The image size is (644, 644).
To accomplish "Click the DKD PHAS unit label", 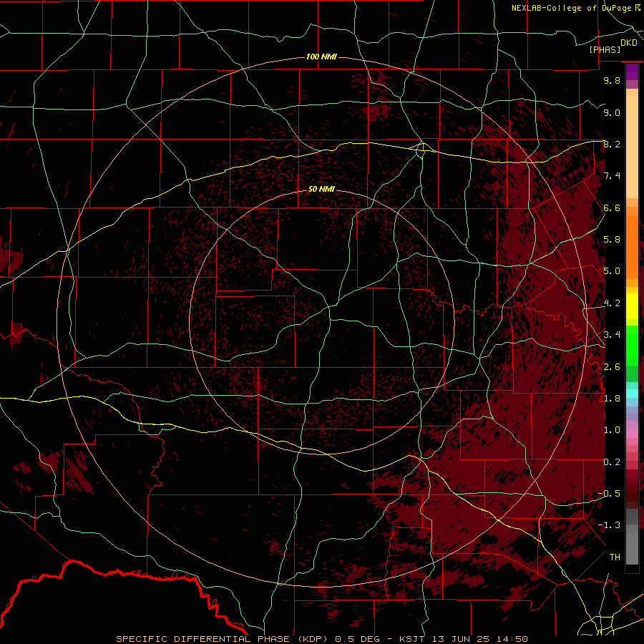I will pos(613,47).
